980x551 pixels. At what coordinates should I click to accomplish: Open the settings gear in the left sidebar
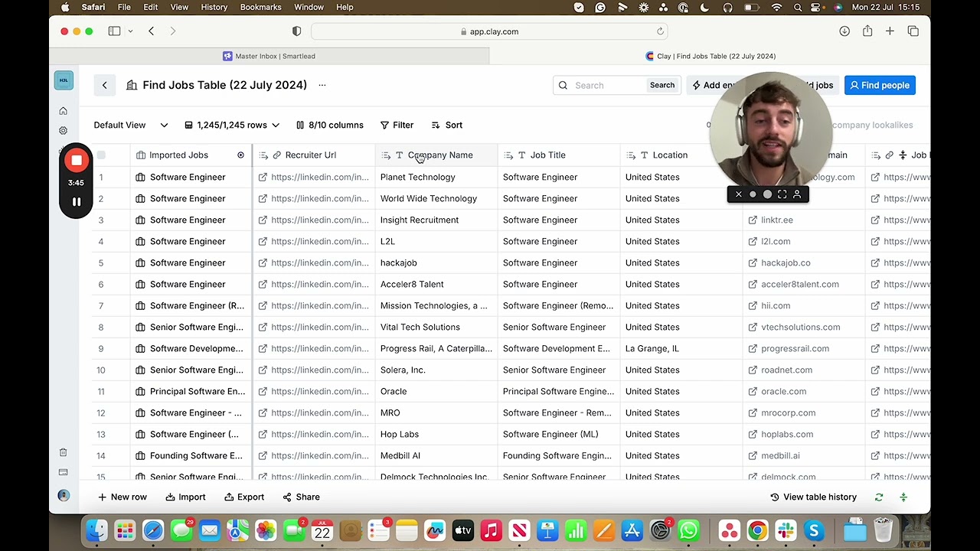[x=64, y=131]
